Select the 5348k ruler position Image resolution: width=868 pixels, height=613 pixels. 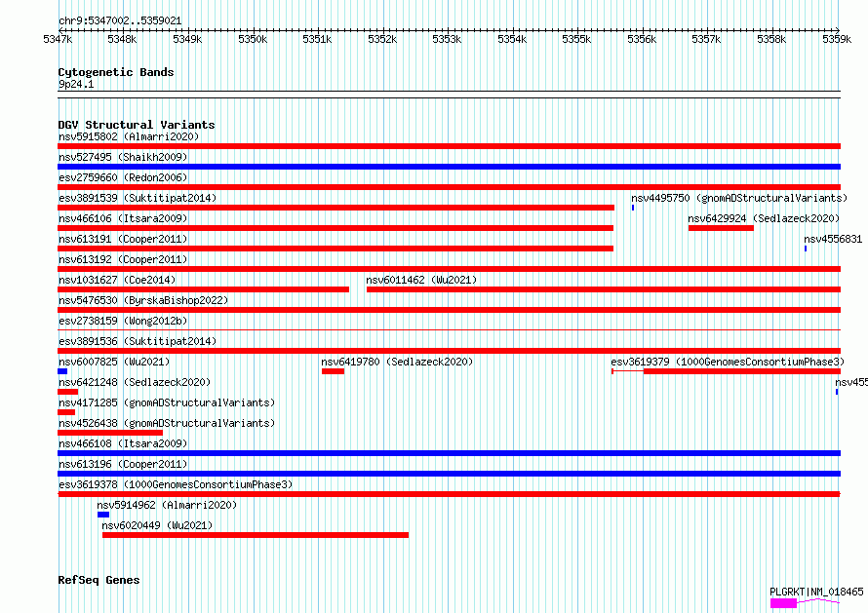click(x=122, y=39)
